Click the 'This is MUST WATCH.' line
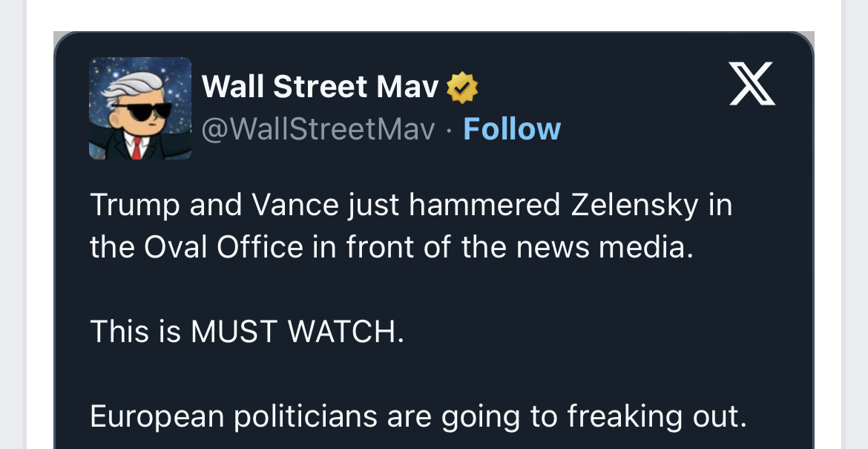The image size is (868, 449). click(247, 332)
